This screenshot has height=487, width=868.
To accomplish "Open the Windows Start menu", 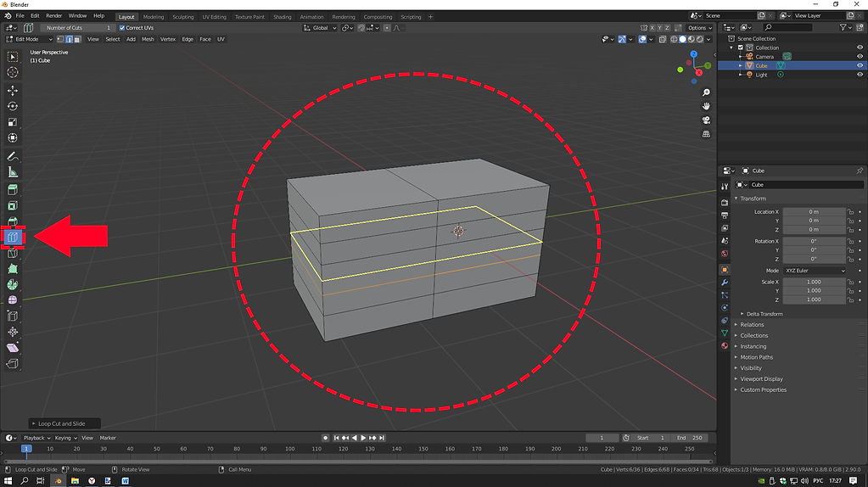I will coord(8,481).
